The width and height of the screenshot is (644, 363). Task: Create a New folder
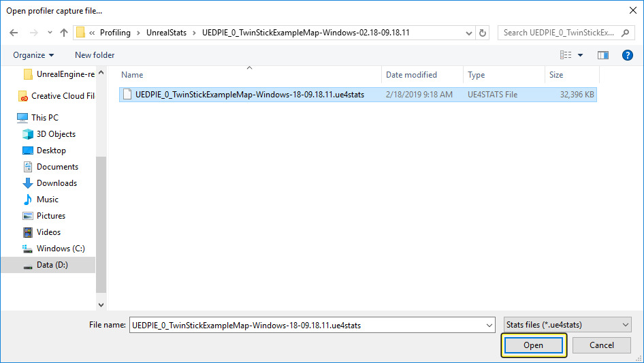[95, 55]
